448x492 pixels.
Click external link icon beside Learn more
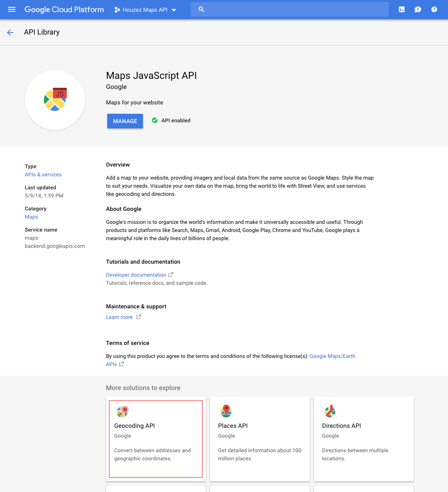(139, 317)
